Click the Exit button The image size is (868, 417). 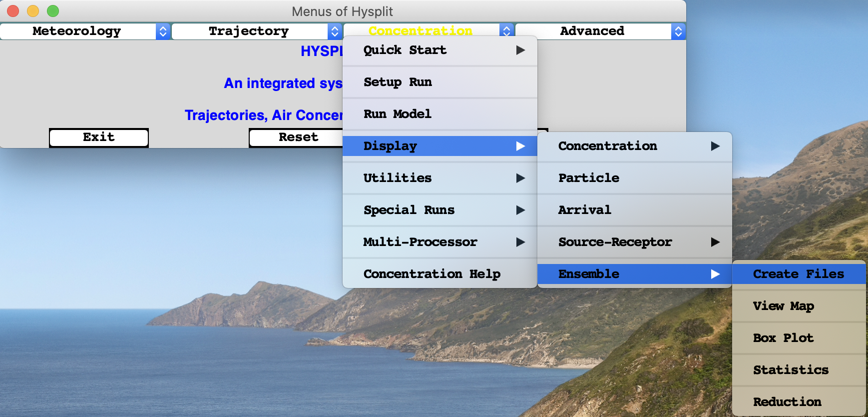tap(99, 137)
